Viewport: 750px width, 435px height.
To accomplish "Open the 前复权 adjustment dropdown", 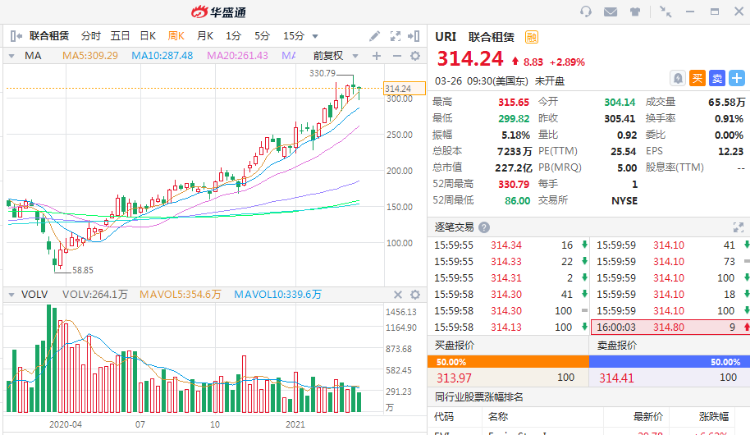I will (x=335, y=56).
